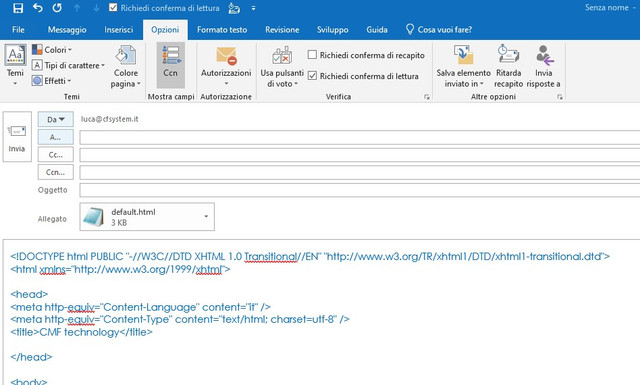Click the Invia send button
The image size is (640, 385).
(x=17, y=137)
